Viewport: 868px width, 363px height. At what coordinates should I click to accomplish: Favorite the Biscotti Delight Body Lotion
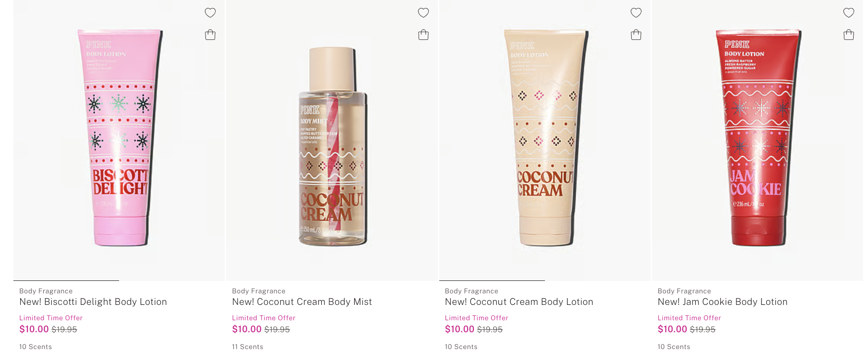(x=210, y=13)
